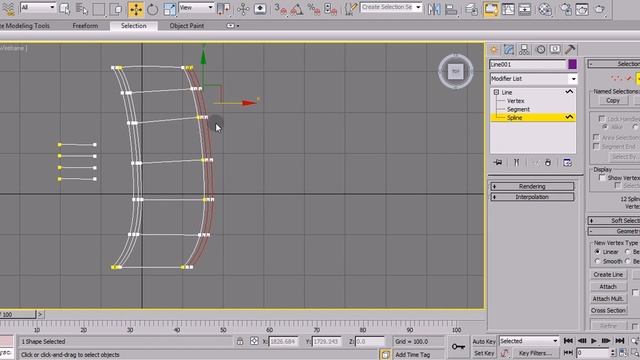
Task: Click the Mirror tool icon
Action: pos(434,9)
